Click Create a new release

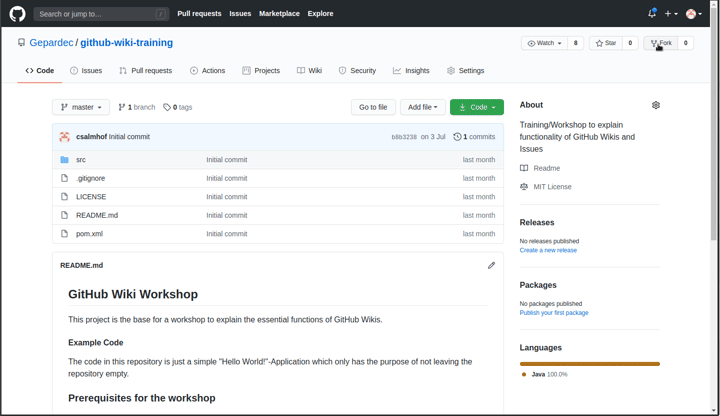tap(548, 250)
